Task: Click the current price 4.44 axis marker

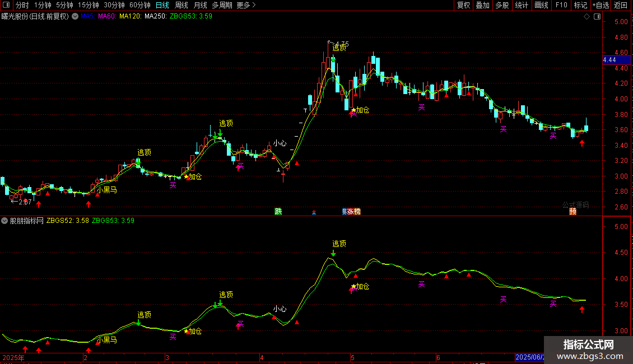Action: [616, 60]
